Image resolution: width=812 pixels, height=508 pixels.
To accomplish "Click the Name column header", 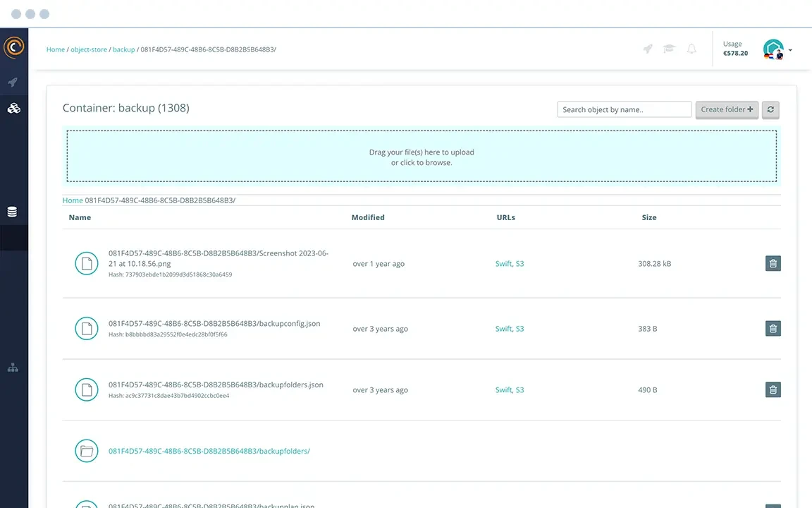I will [x=80, y=218].
